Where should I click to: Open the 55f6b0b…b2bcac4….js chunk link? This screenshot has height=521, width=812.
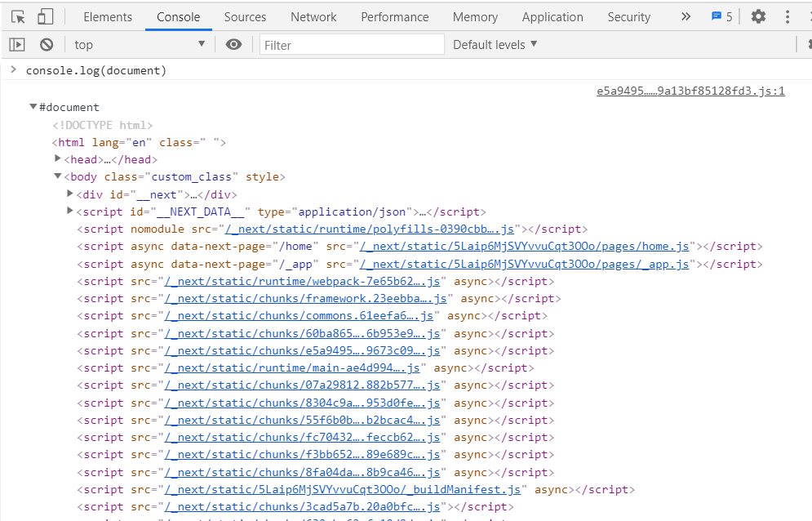303,421
